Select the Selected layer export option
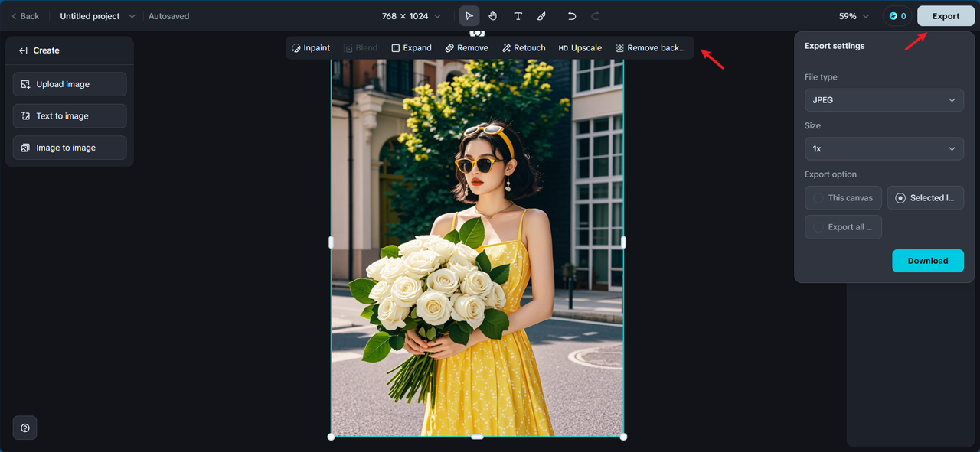Viewport: 980px width, 452px height. pos(926,198)
